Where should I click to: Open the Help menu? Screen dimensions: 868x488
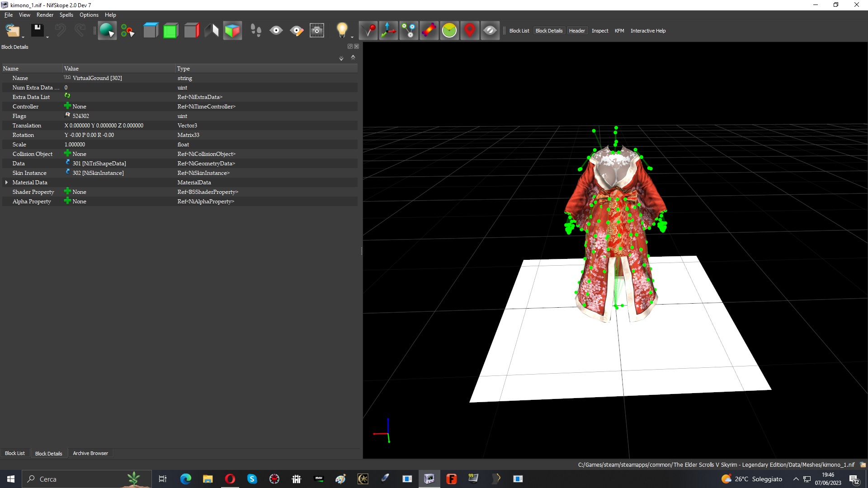point(110,15)
